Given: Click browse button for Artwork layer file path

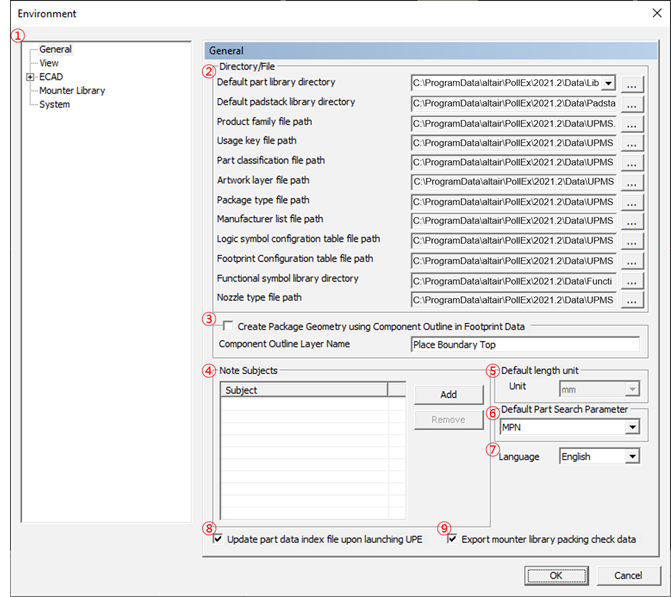Looking at the screenshot, I should click(x=631, y=182).
